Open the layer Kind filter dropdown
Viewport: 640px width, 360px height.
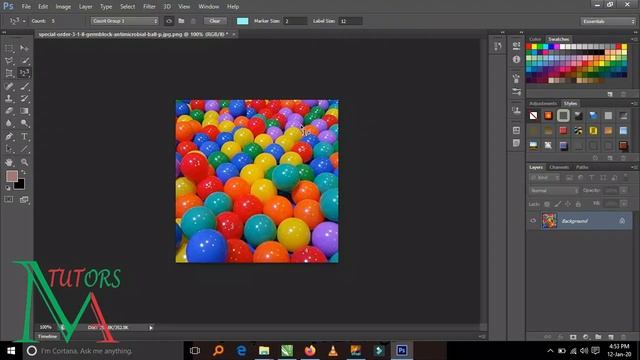pyautogui.click(x=545, y=178)
